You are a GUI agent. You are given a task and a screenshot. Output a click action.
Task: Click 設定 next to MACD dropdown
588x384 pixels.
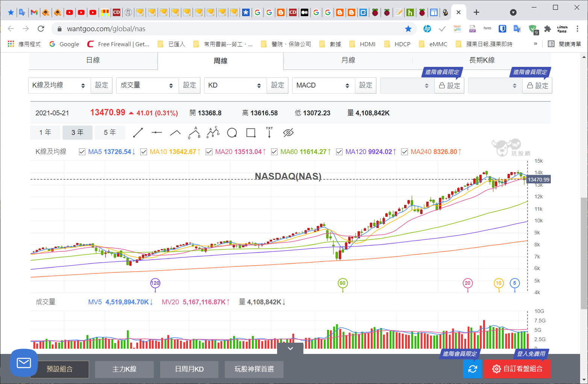coord(365,85)
